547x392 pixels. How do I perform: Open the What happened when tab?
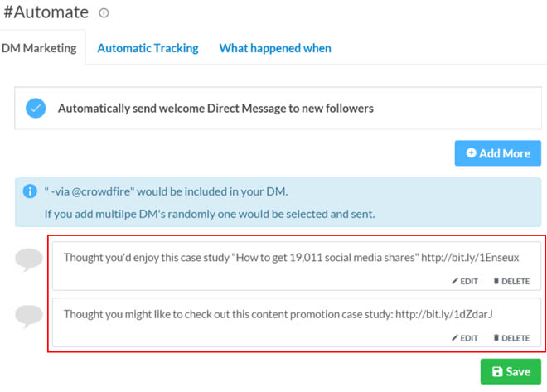pyautogui.click(x=275, y=48)
